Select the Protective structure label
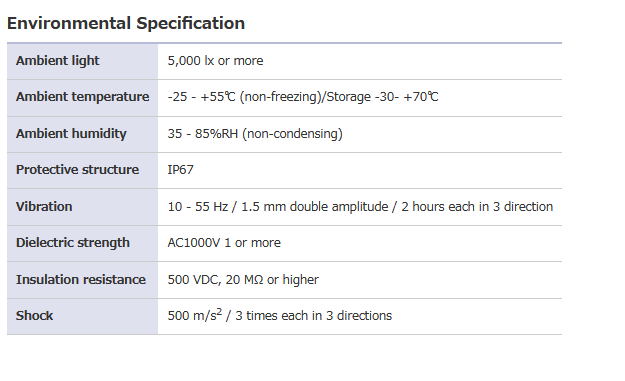This screenshot has height=381, width=625. tap(77, 170)
